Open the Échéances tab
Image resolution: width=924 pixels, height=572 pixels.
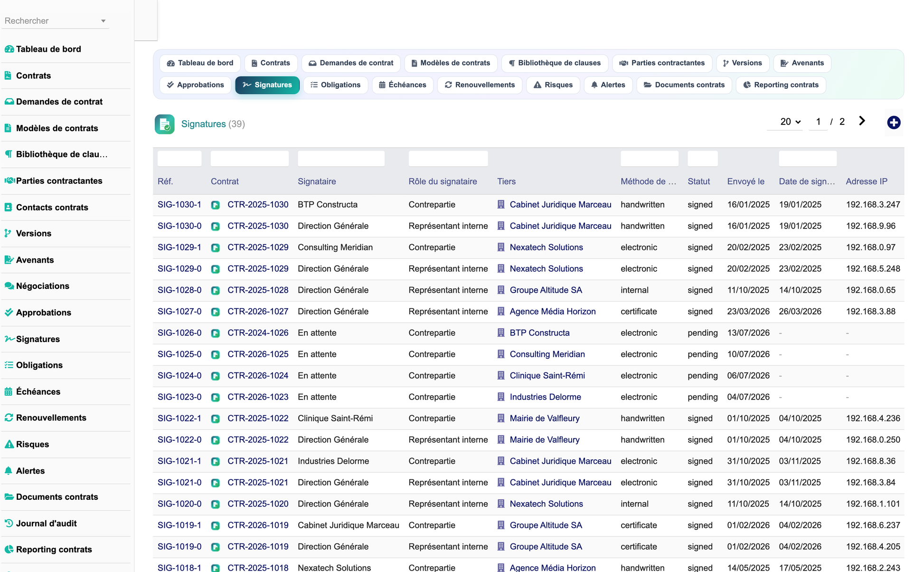[x=403, y=85]
